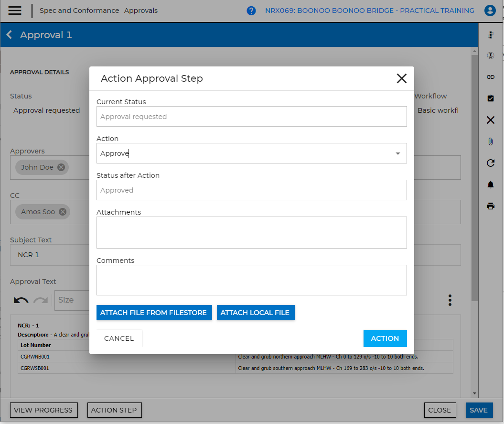504x424 pixels.
Task: Open the hamburger main menu
Action: click(15, 11)
